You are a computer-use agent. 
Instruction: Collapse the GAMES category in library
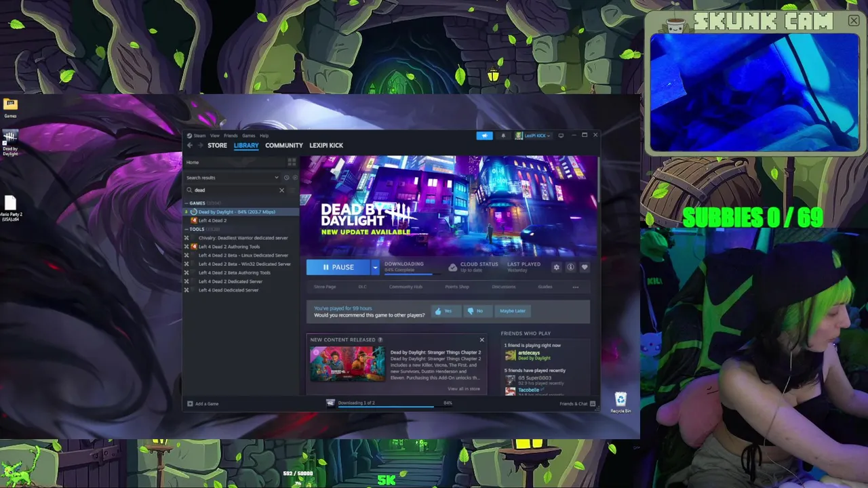point(186,203)
